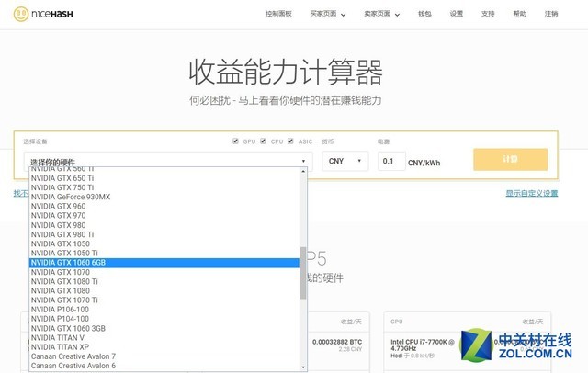This screenshot has height=373, width=588.
Task: Click 注销 to log out
Action: coord(551,14)
